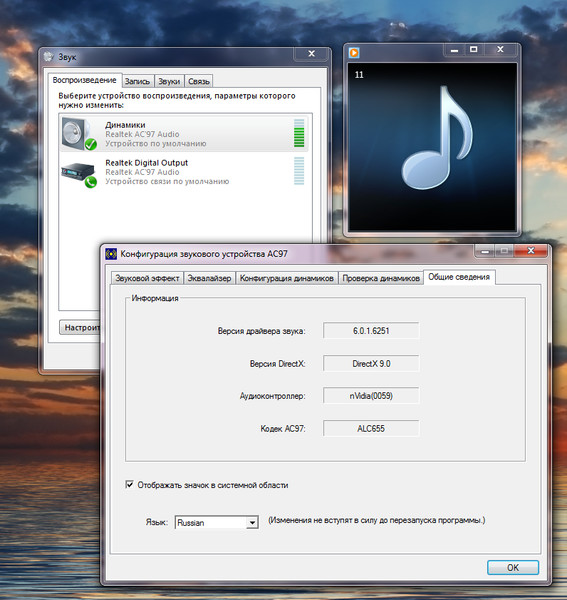Open the Конфигурация динамиков tab
Image resolution: width=567 pixels, height=600 pixels.
click(287, 278)
